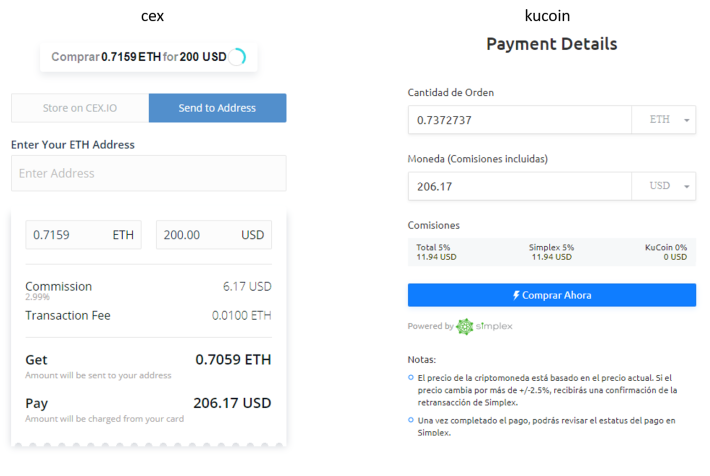This screenshot has width=710, height=476.
Task: Click the second blue bullet under Notas
Action: point(411,420)
